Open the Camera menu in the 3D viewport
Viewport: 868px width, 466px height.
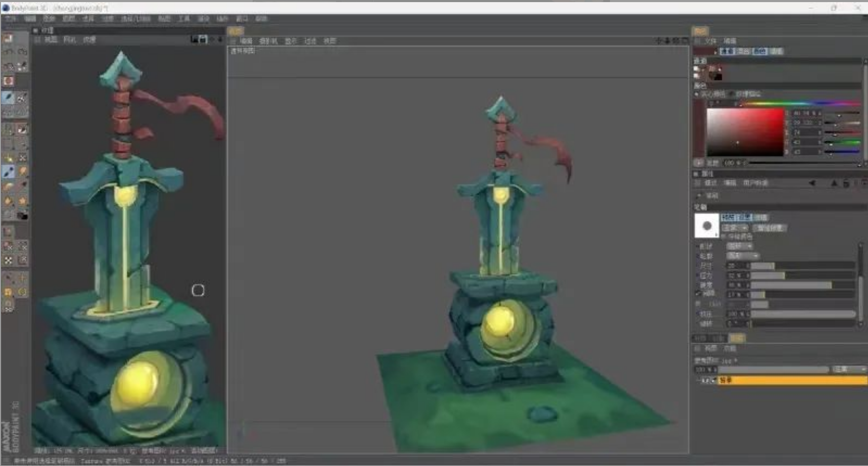click(268, 41)
